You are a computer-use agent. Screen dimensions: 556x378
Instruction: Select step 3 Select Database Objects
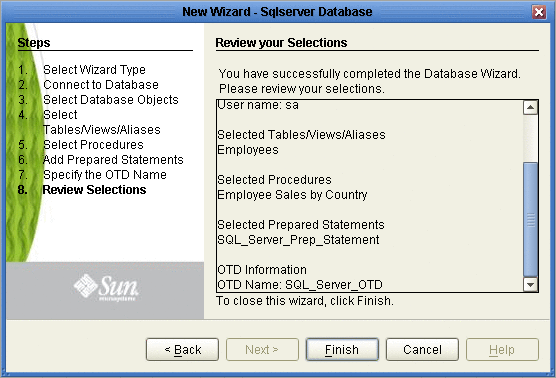tap(111, 100)
